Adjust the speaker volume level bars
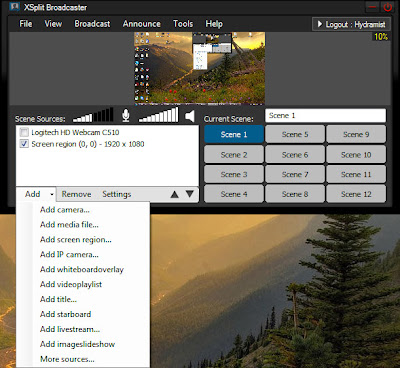This screenshot has width=400, height=368. point(159,115)
